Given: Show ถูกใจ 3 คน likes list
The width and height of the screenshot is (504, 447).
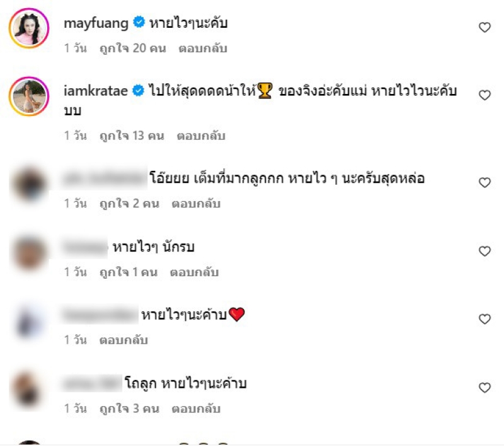Looking at the screenshot, I should 129,409.
